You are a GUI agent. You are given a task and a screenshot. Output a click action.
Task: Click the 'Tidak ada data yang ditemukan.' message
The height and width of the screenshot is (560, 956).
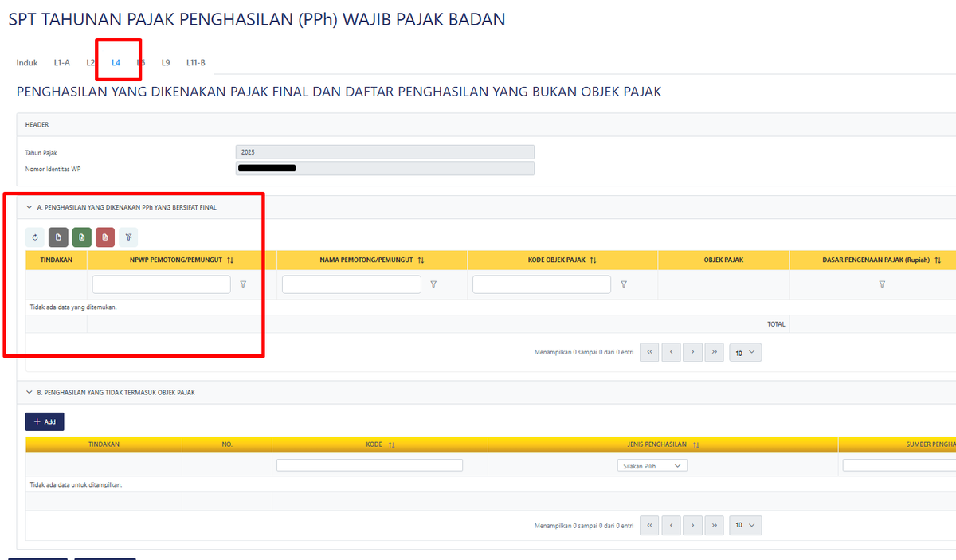click(x=73, y=307)
